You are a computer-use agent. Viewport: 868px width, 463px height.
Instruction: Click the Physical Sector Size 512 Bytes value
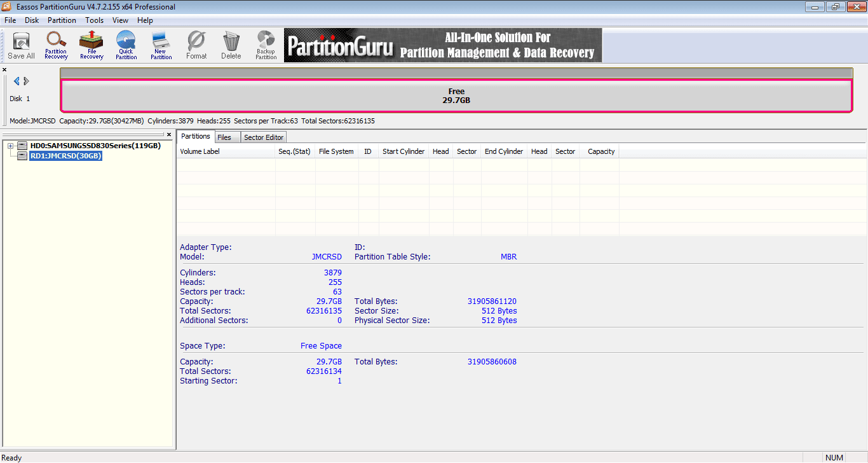[499, 321]
